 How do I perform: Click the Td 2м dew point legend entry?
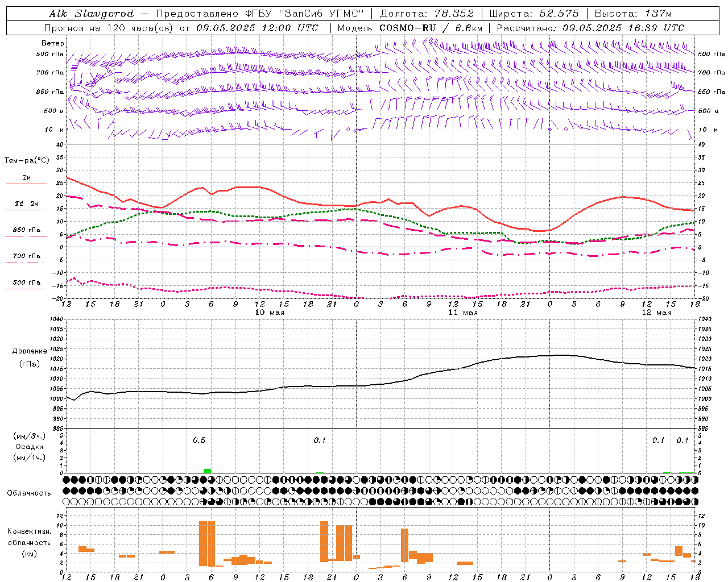[x=27, y=203]
